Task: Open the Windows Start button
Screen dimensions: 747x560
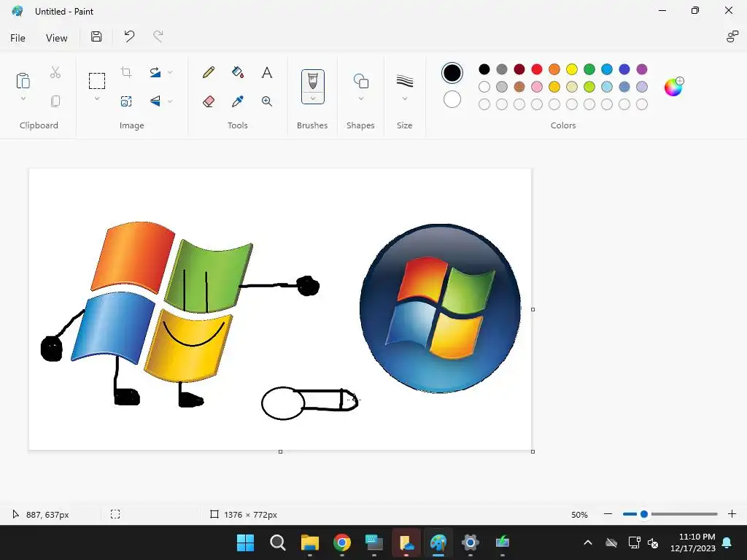Action: pos(245,542)
